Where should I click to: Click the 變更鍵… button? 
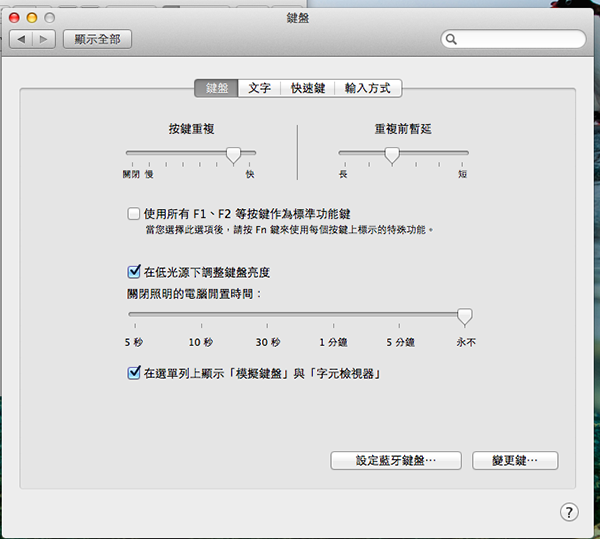point(515,460)
